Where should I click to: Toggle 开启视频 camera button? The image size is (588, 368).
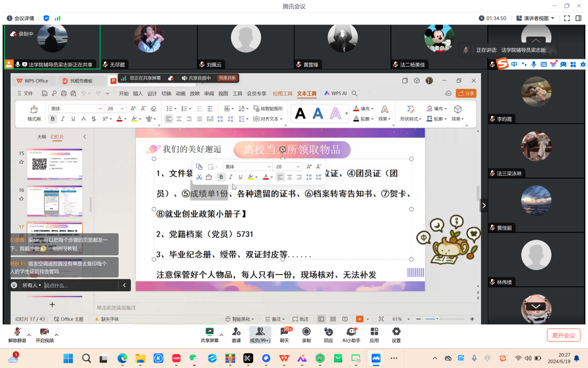click(x=45, y=332)
